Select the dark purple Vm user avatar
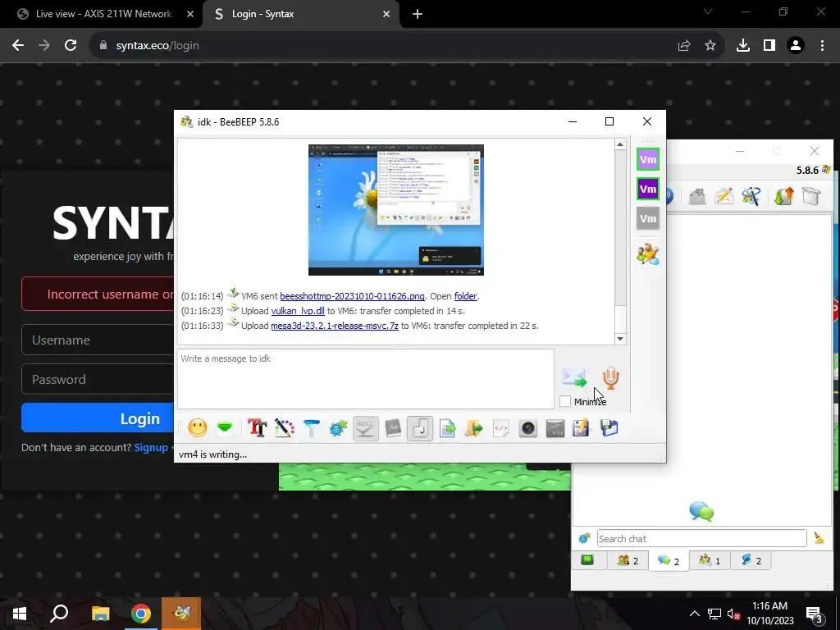840x630 pixels. [x=648, y=189]
